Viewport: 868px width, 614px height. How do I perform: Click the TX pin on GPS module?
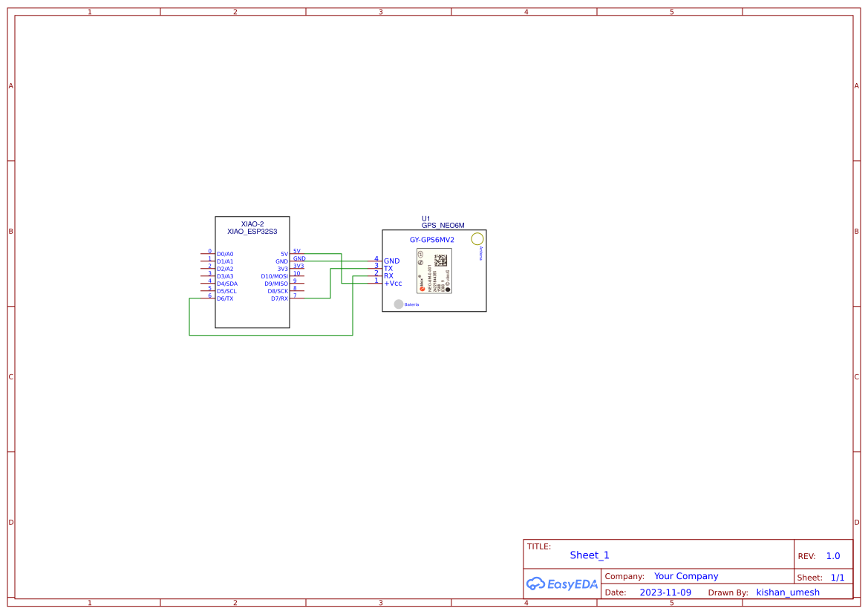pyautogui.click(x=388, y=268)
